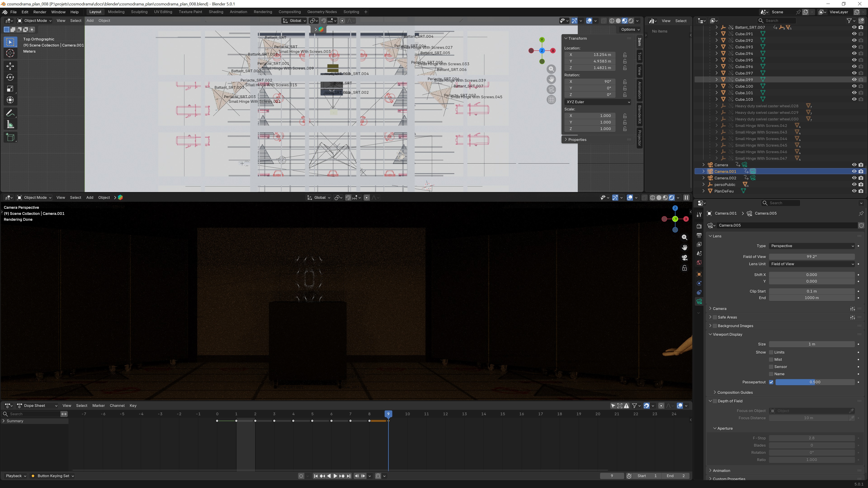Click the Options button in viewport
This screenshot has width=868, height=488.
coord(630,29)
